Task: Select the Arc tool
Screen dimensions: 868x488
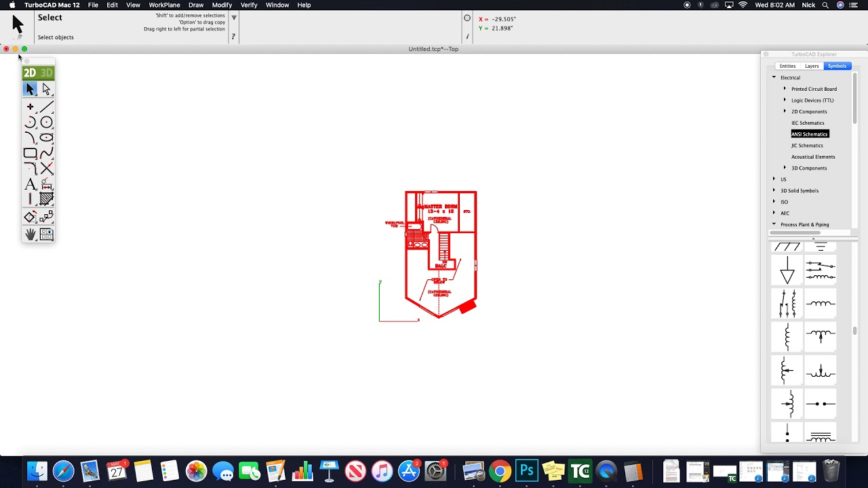Action: [30, 122]
